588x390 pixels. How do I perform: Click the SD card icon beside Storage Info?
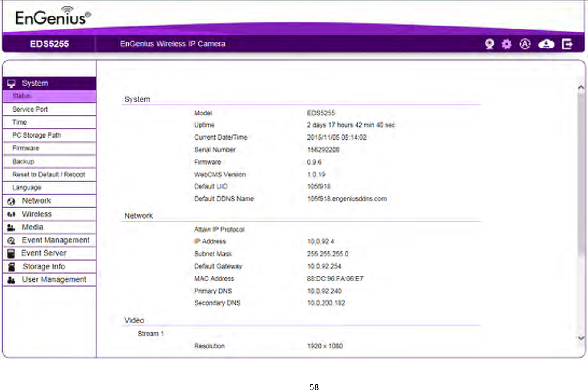pyautogui.click(x=12, y=267)
